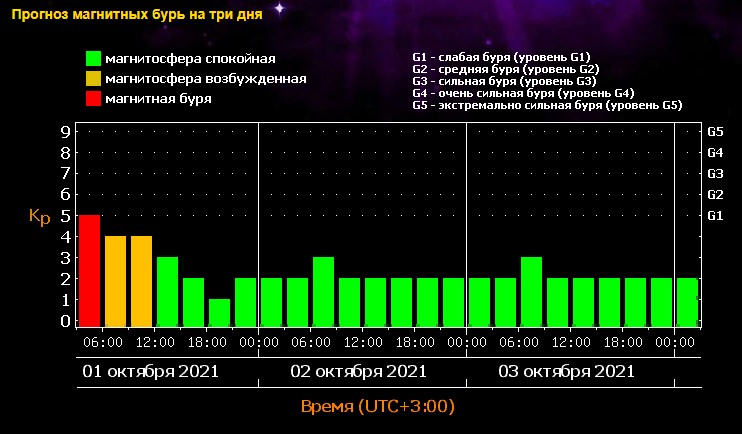Click the red Kp 5 storm bar

[x=90, y=270]
